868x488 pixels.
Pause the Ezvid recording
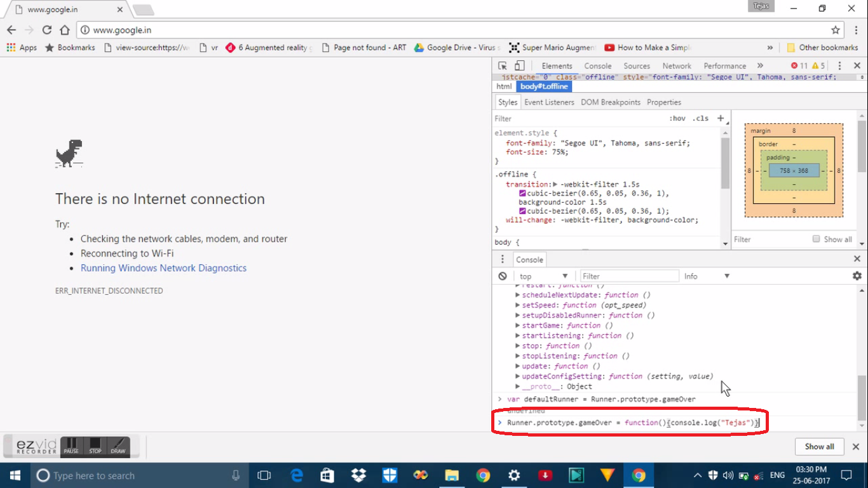[x=71, y=447]
